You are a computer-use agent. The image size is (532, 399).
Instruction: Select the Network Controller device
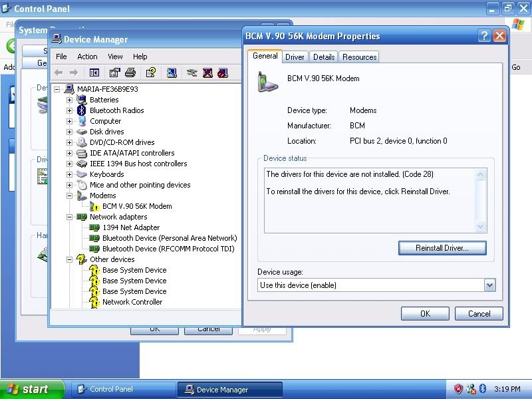point(132,302)
